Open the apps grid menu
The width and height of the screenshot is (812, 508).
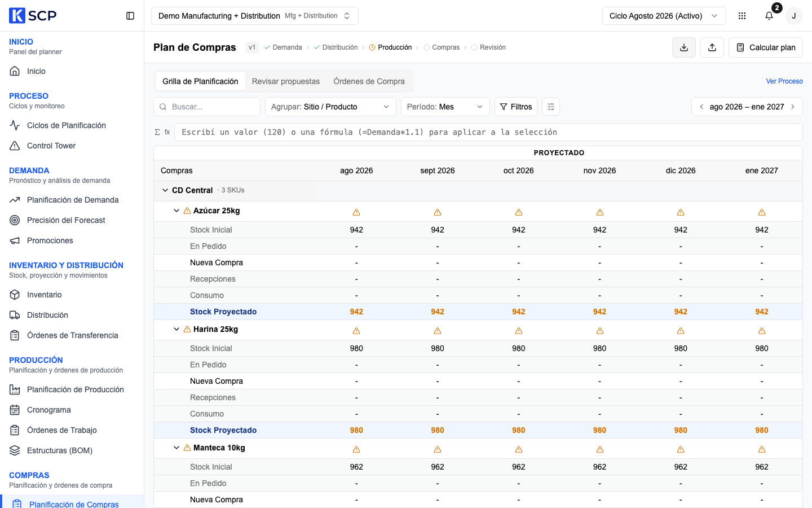click(x=742, y=16)
